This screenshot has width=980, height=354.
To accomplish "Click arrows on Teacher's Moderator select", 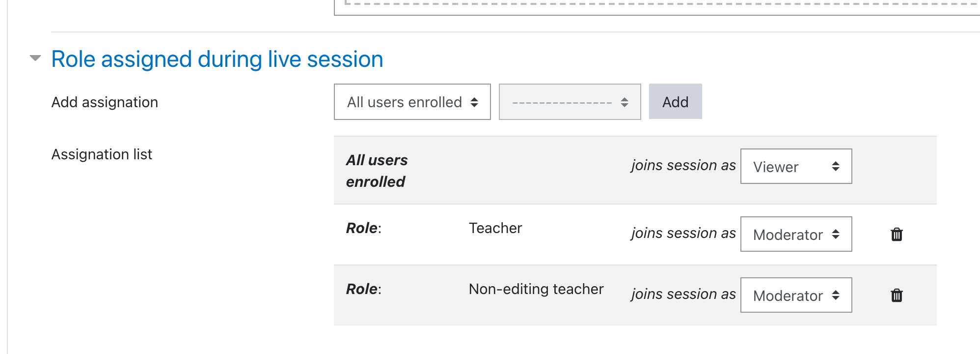I will (836, 234).
